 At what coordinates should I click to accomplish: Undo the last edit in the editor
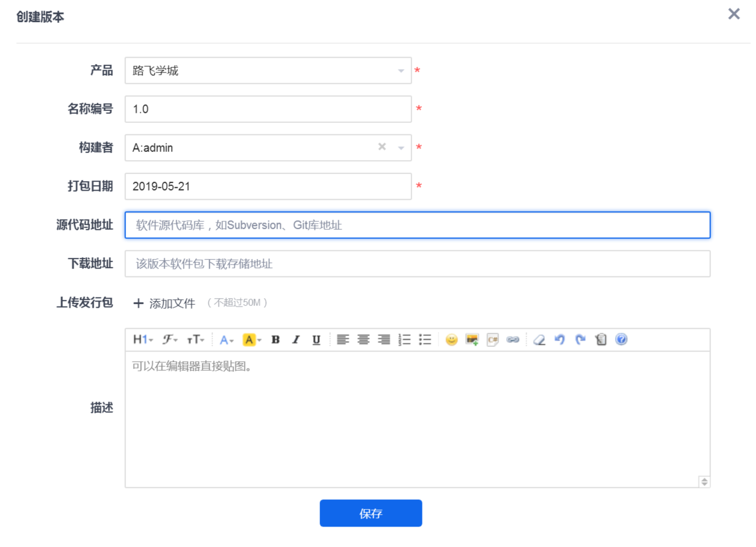point(559,339)
